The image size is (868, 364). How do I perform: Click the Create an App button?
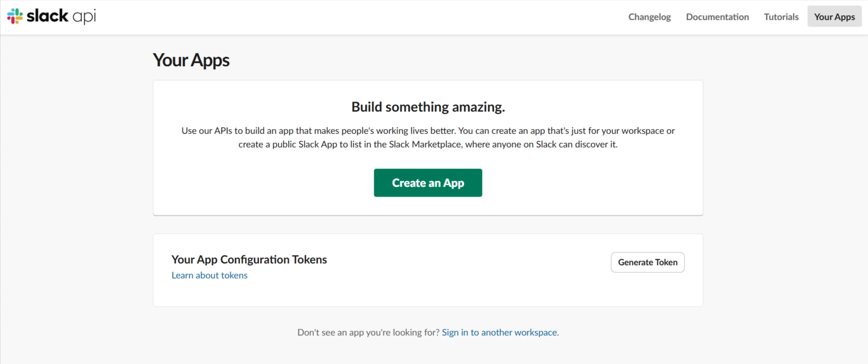click(x=428, y=183)
